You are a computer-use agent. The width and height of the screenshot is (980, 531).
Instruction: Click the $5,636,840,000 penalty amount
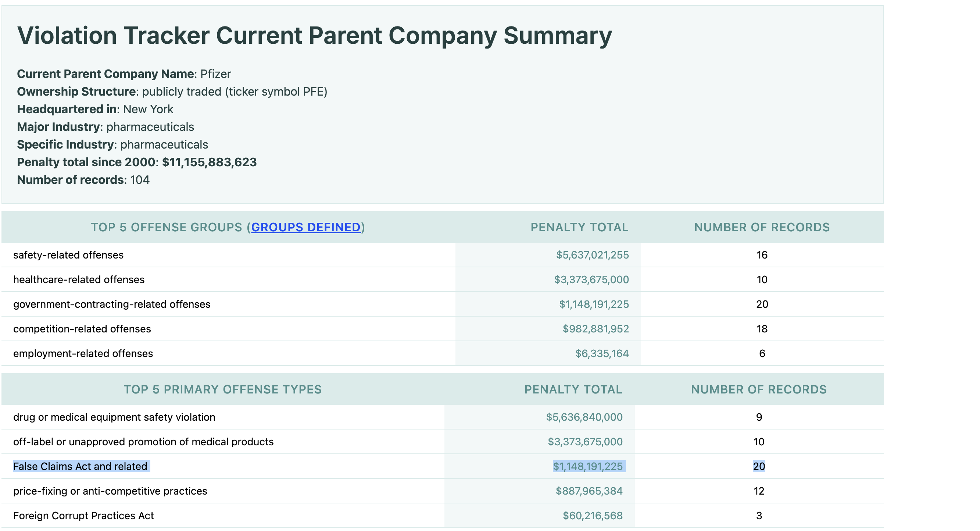[x=584, y=417]
